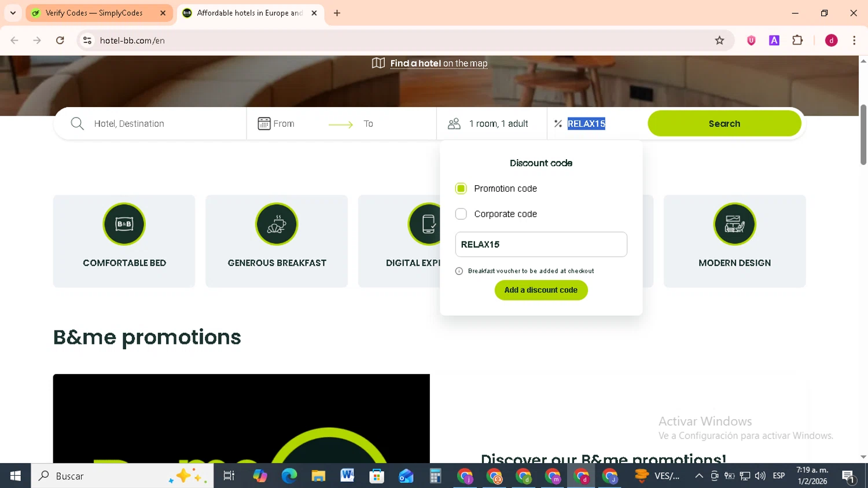The height and width of the screenshot is (488, 868).
Task: Click the Modern Design furniture icon
Action: [x=734, y=224]
